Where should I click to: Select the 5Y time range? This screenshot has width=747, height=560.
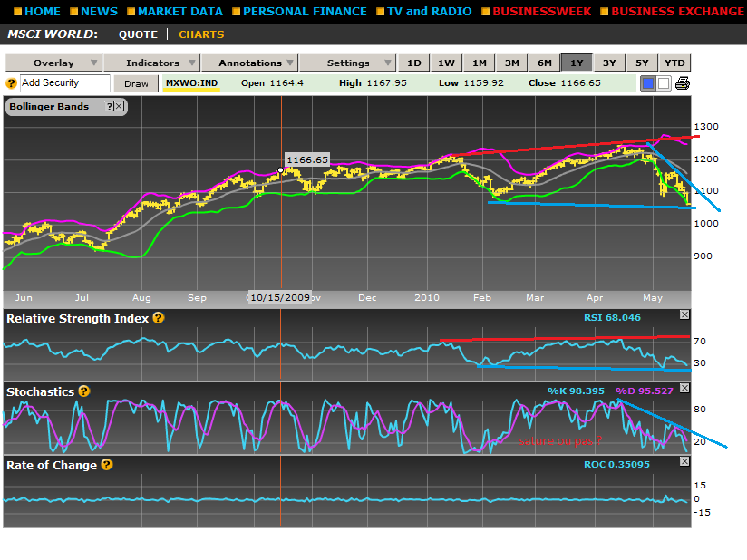642,63
